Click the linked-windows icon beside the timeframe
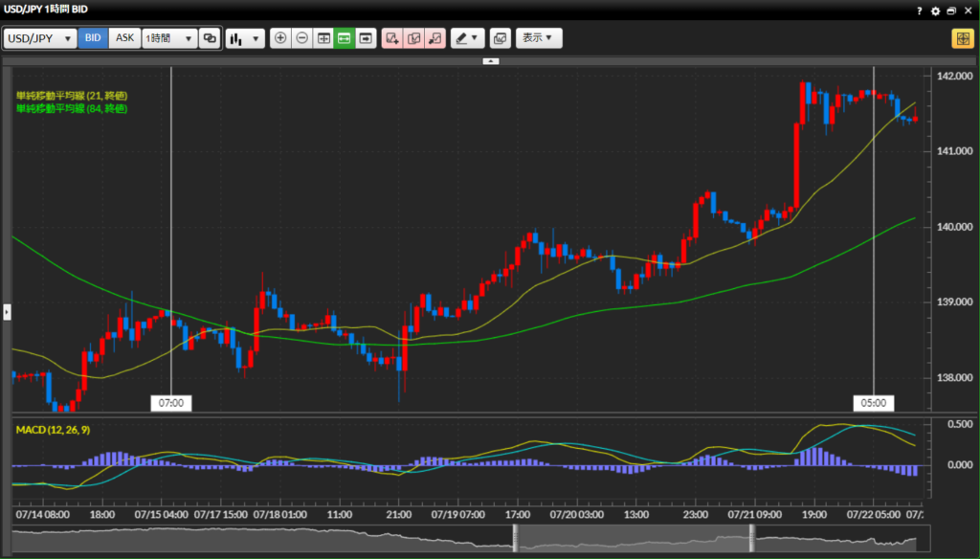The image size is (980, 559). 210,38
